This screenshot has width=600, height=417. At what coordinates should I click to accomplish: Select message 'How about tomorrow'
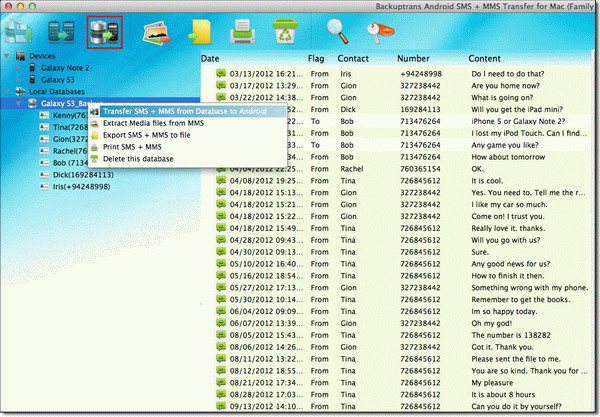[508, 157]
